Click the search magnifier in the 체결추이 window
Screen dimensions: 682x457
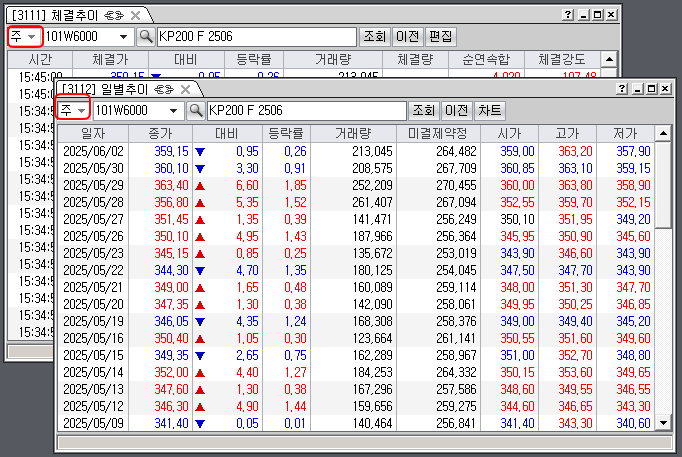[x=145, y=36]
